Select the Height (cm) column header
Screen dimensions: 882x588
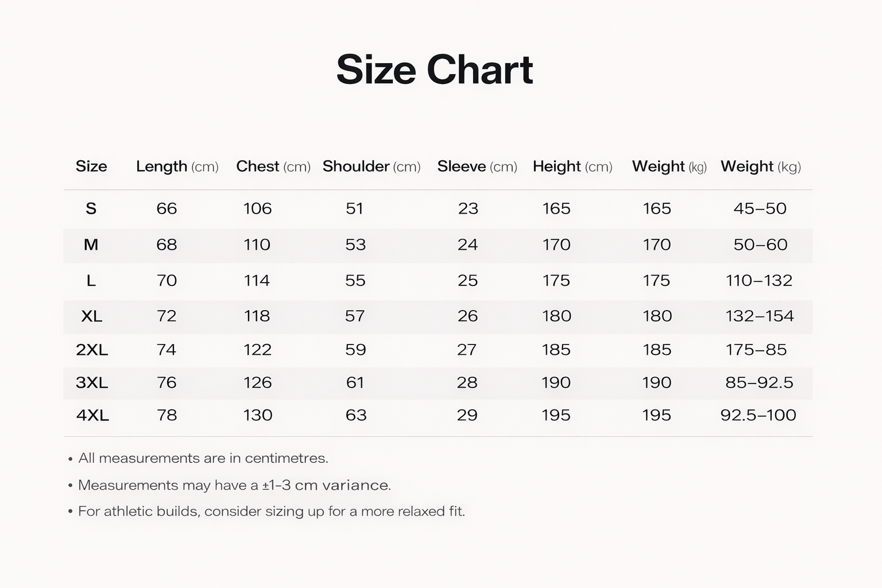[572, 167]
